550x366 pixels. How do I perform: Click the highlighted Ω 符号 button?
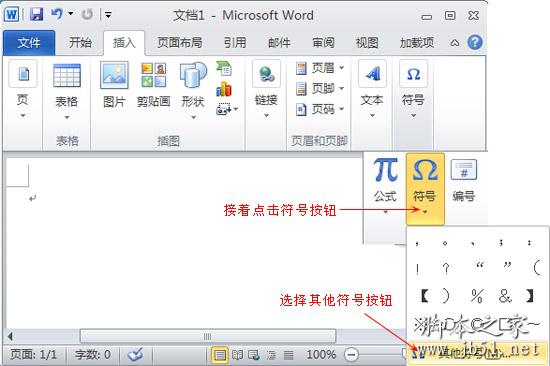425,188
